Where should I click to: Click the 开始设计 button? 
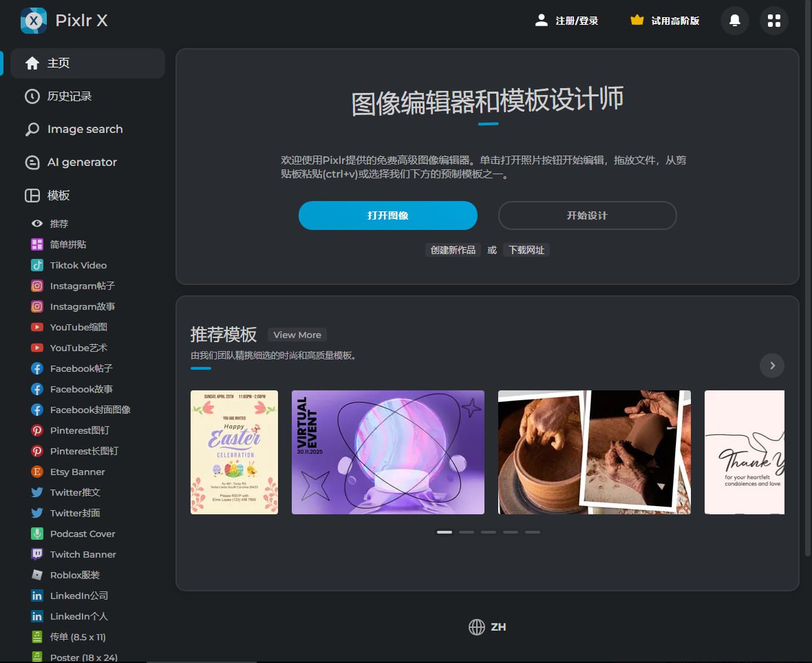click(x=587, y=215)
